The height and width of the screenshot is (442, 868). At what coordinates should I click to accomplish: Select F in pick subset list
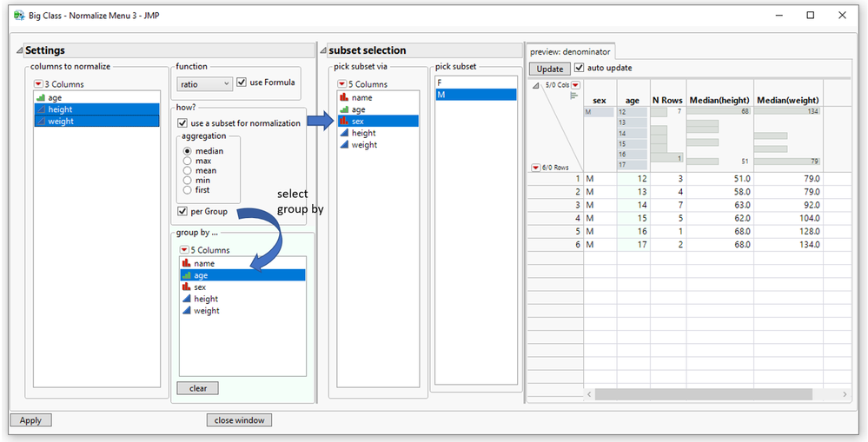(476, 83)
